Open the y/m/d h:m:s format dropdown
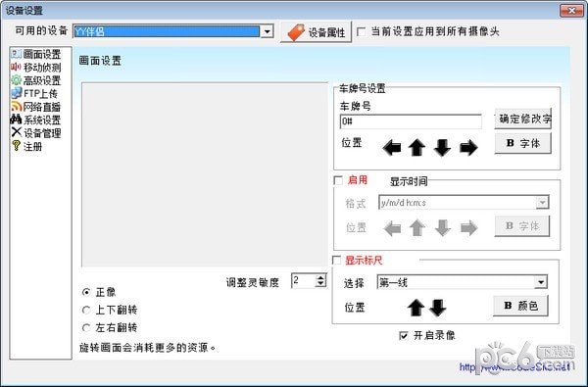Image resolution: width=588 pixels, height=387 pixels. tap(542, 203)
